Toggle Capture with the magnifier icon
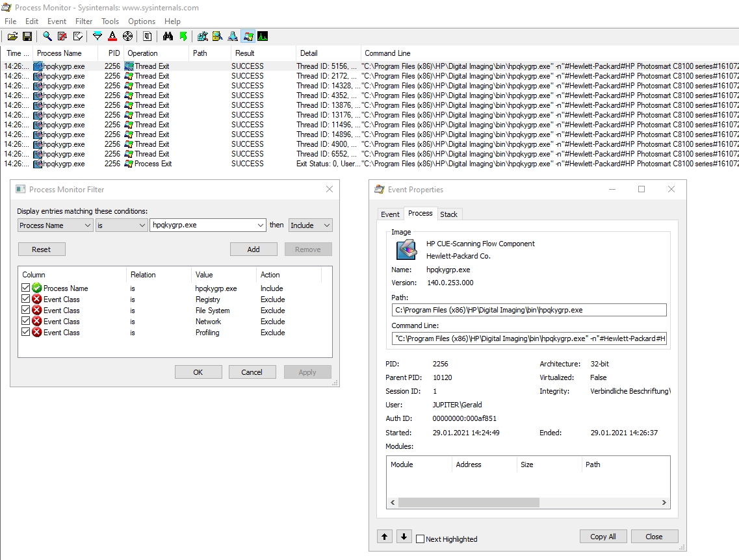This screenshot has height=560, width=739. pos(47,36)
